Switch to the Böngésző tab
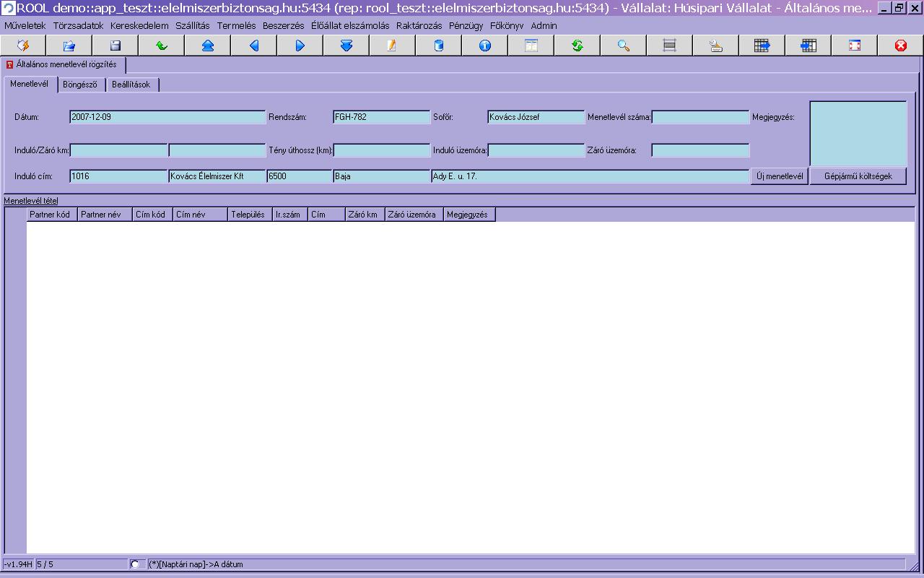 [x=79, y=85]
